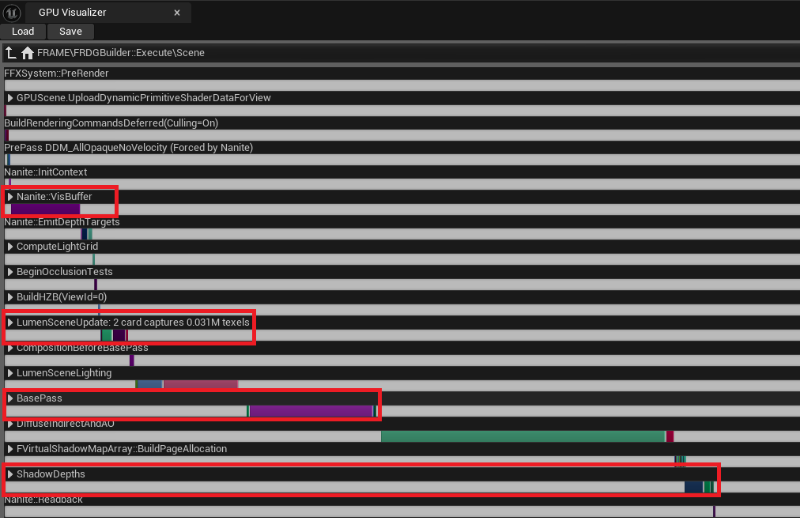
Task: Expand the LumenSceneUpdate entry
Action: coord(10,323)
